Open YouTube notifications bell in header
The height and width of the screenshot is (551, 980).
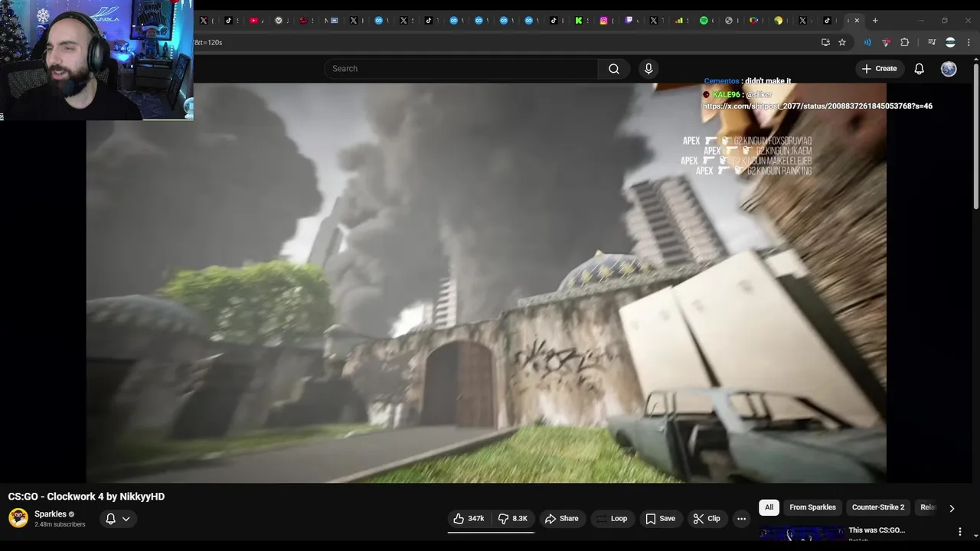(919, 69)
